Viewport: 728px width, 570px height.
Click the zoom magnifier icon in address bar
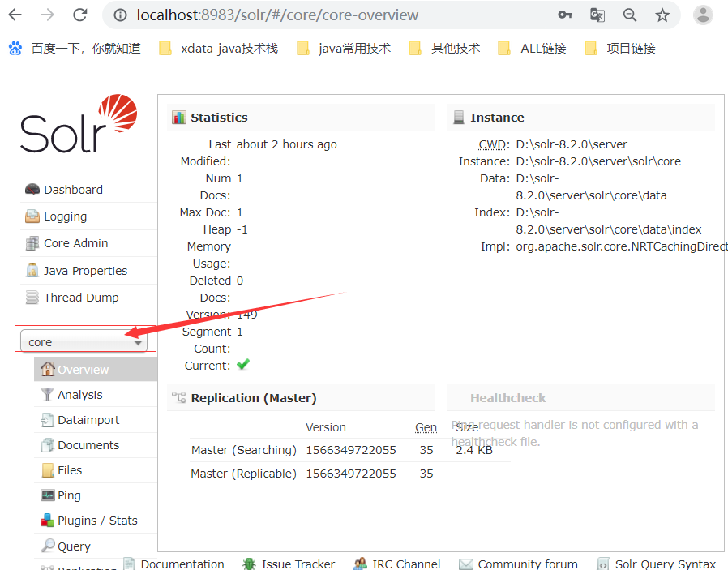pos(630,15)
